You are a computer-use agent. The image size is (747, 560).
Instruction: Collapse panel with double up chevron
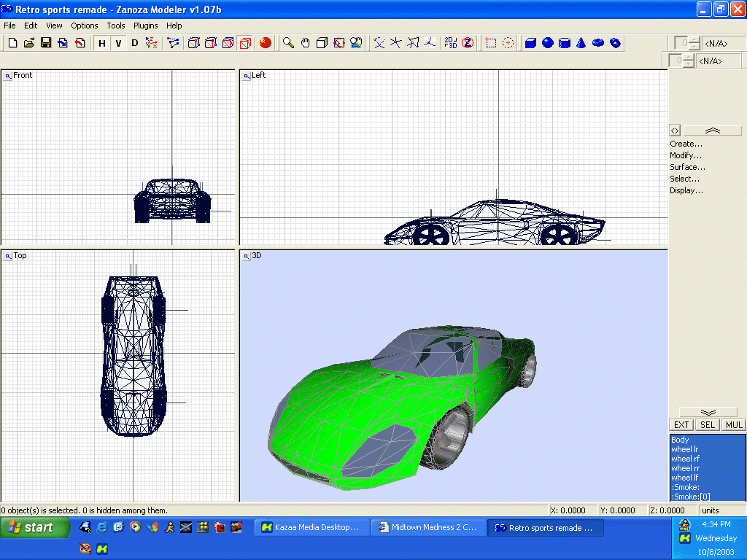(x=712, y=131)
